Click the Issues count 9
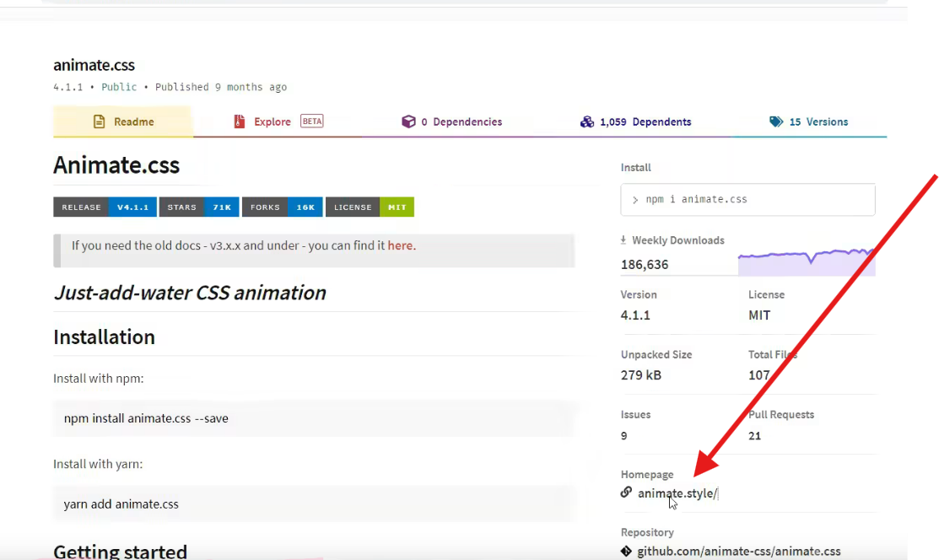This screenshot has height=560, width=939. (x=624, y=436)
